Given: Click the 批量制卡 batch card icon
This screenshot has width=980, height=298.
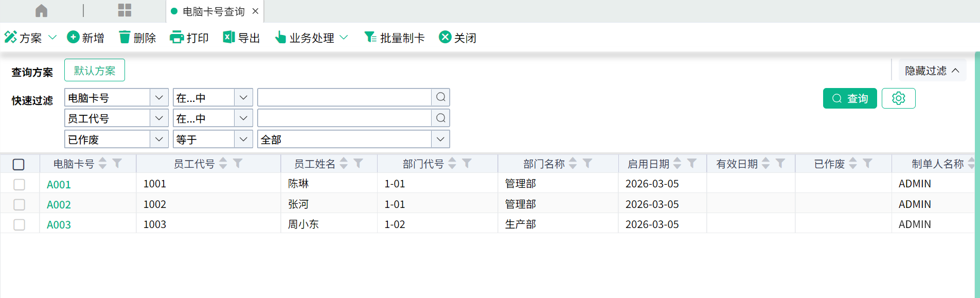Looking at the screenshot, I should tap(370, 38).
